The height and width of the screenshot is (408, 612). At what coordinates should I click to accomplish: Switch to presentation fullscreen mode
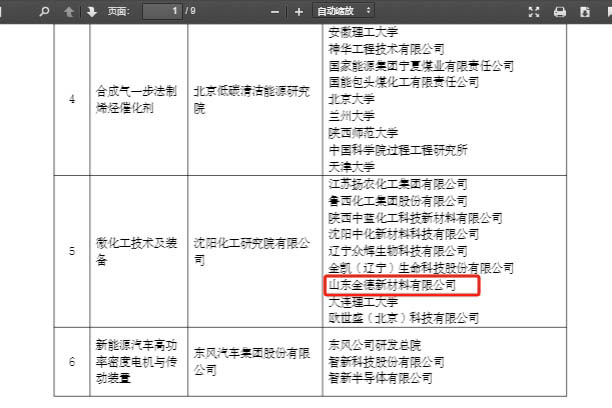coord(534,12)
